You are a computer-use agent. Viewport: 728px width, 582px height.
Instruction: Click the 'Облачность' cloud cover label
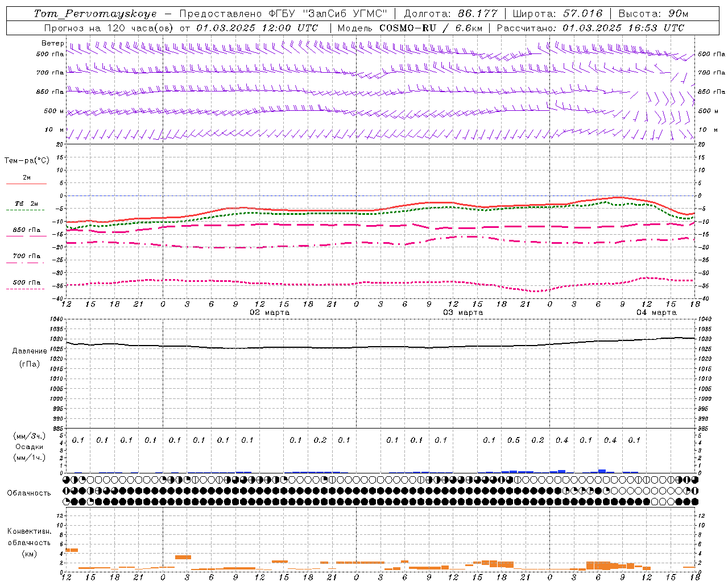[x=29, y=493]
